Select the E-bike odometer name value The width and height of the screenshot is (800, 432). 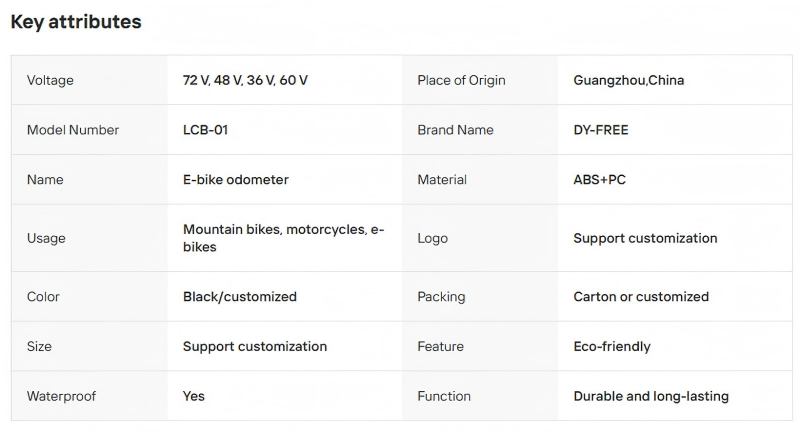click(235, 180)
